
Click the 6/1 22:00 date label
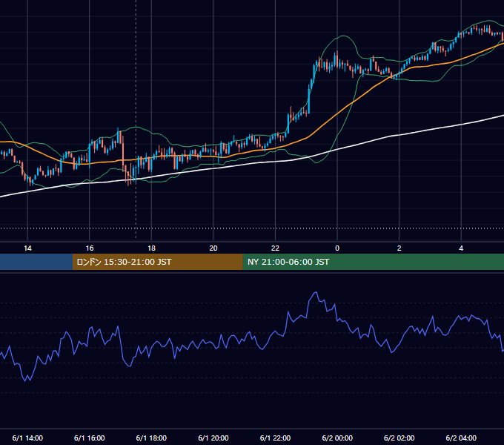(275, 438)
